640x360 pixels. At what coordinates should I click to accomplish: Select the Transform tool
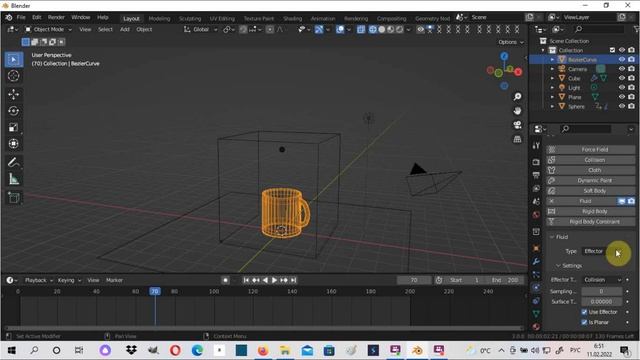point(13,144)
